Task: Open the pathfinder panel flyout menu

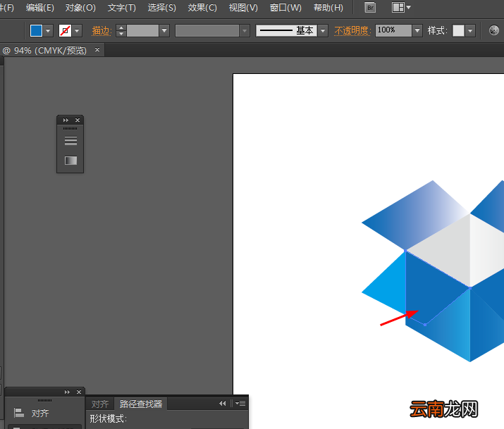Action: coord(240,404)
